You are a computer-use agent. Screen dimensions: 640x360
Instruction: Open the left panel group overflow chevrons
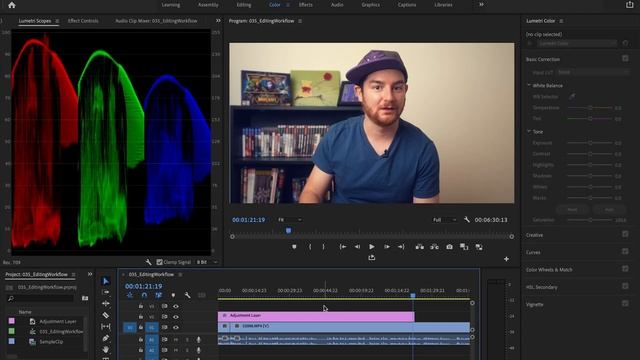coord(218,20)
